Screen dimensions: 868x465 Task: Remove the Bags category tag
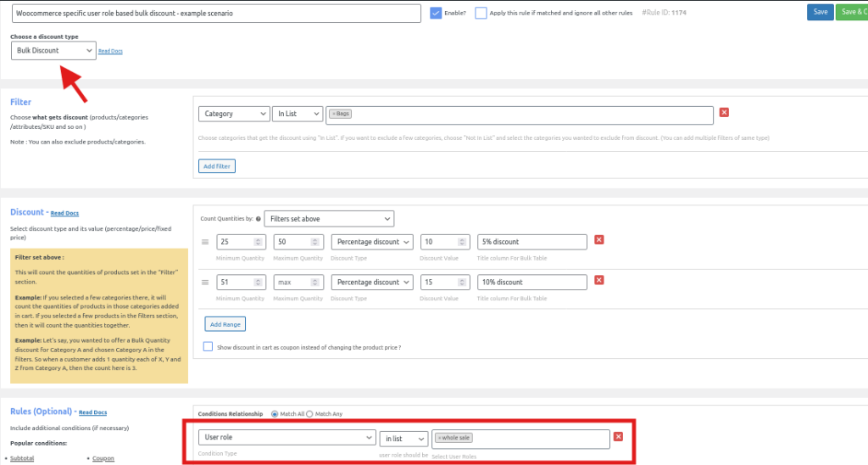(x=334, y=114)
